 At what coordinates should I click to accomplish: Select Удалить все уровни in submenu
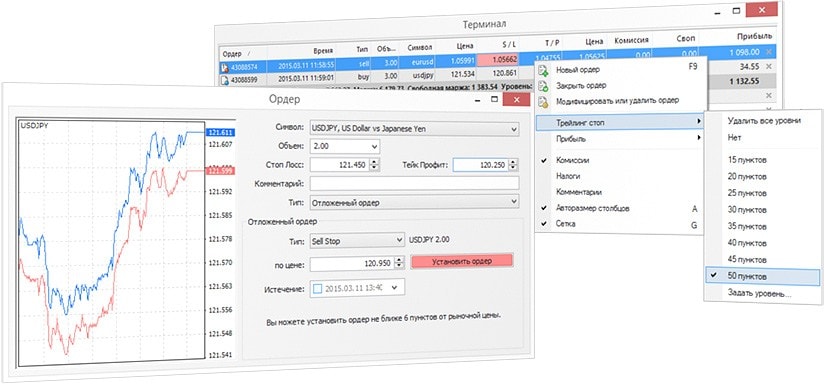[x=764, y=121]
